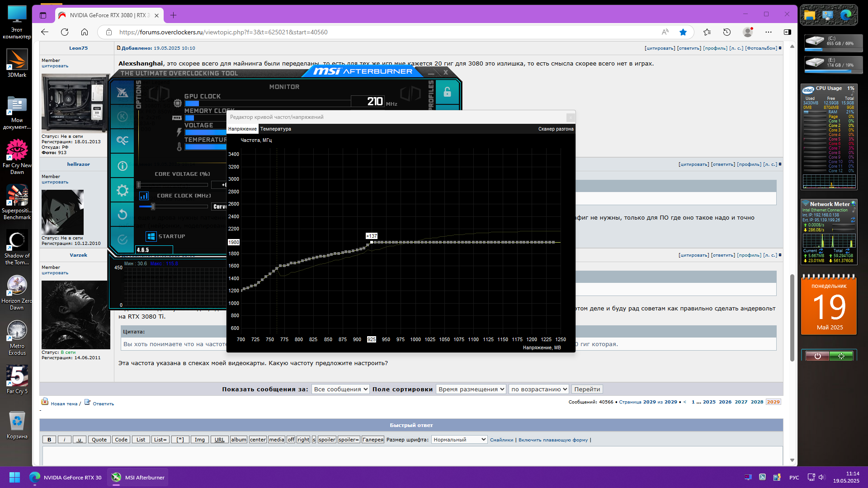The image size is (868, 488).
Task: Click the Core Clock slider
Action: tap(153, 206)
